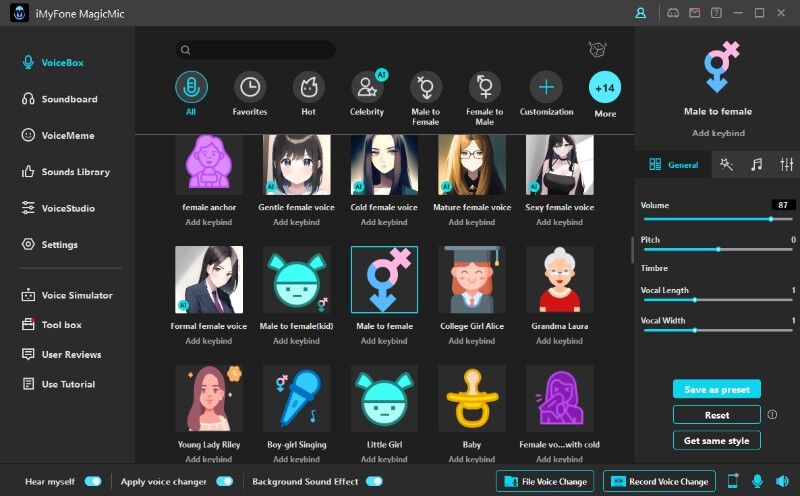Image resolution: width=800 pixels, height=496 pixels.
Task: Show Hot voices category
Action: (x=308, y=87)
